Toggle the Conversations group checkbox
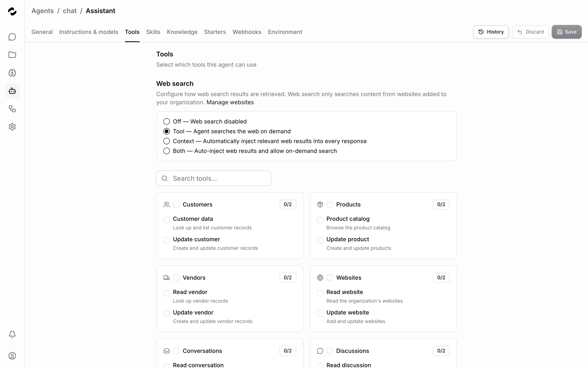The height and width of the screenshot is (368, 588). click(x=176, y=351)
